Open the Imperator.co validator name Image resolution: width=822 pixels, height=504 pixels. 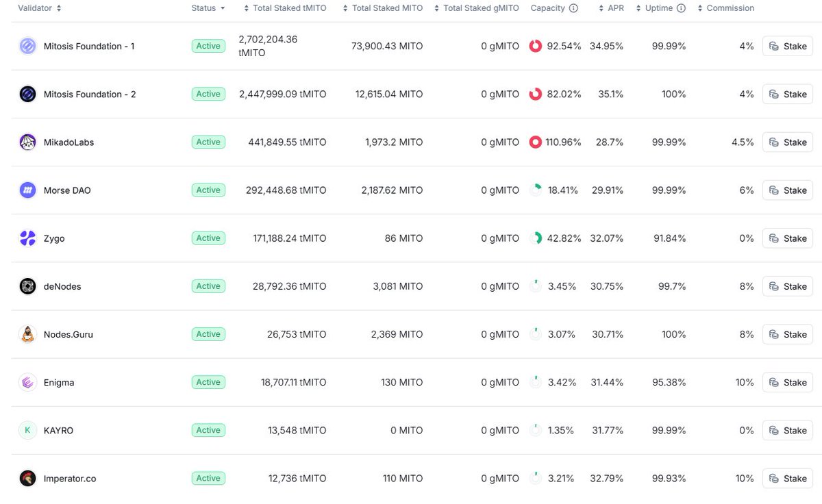pos(70,478)
